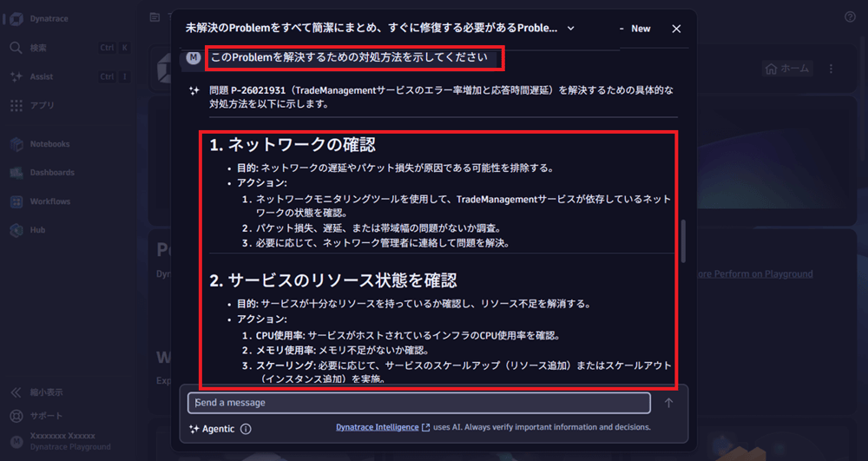Click the list item パケット損失、遅延、または帯域幅の問題がないか調査
868x461 pixels.
(x=379, y=228)
